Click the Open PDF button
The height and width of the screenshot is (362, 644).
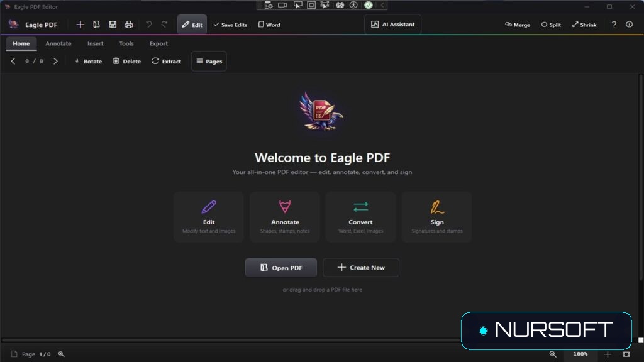281,268
